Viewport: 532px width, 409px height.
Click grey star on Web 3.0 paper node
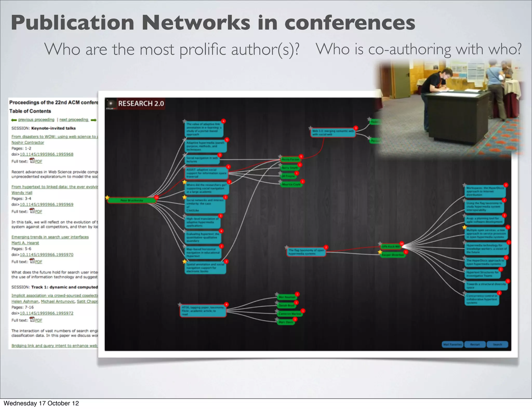pos(310,128)
